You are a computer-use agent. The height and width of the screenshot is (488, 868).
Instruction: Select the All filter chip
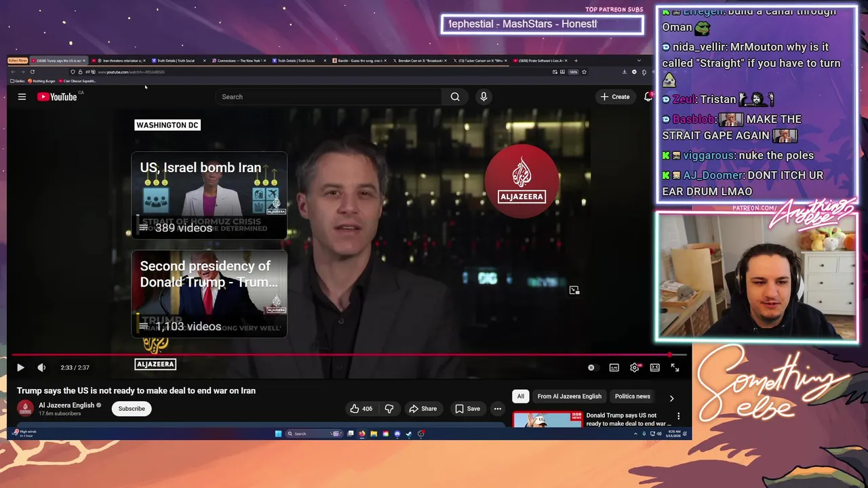click(521, 396)
